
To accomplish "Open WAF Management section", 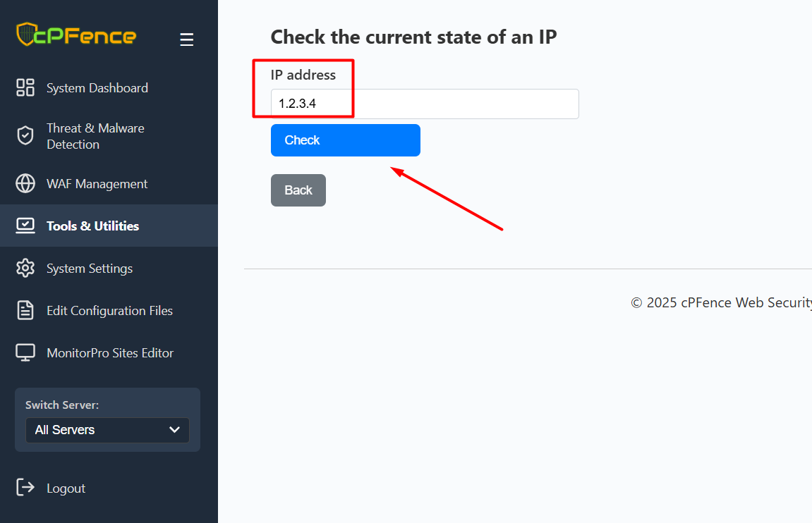I will click(x=97, y=184).
